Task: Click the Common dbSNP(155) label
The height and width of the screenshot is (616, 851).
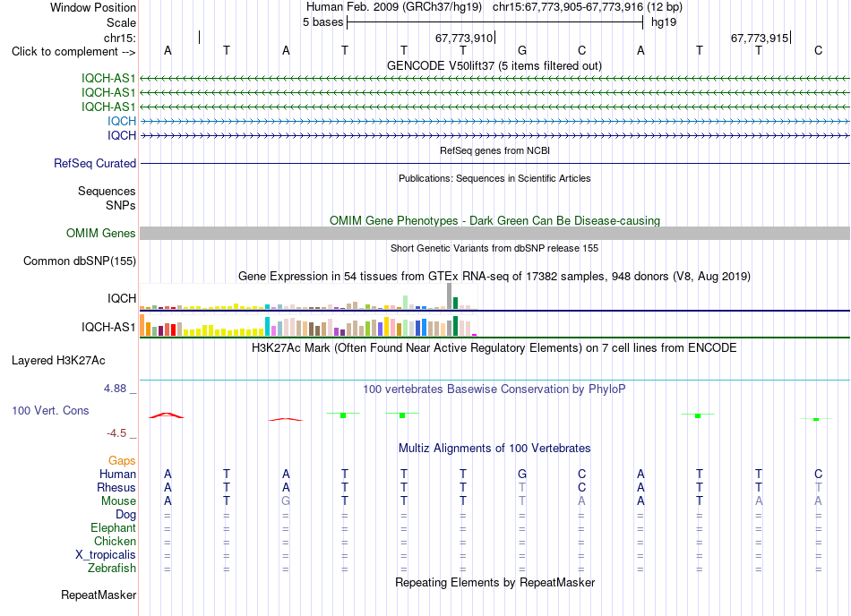Action: click(x=80, y=261)
